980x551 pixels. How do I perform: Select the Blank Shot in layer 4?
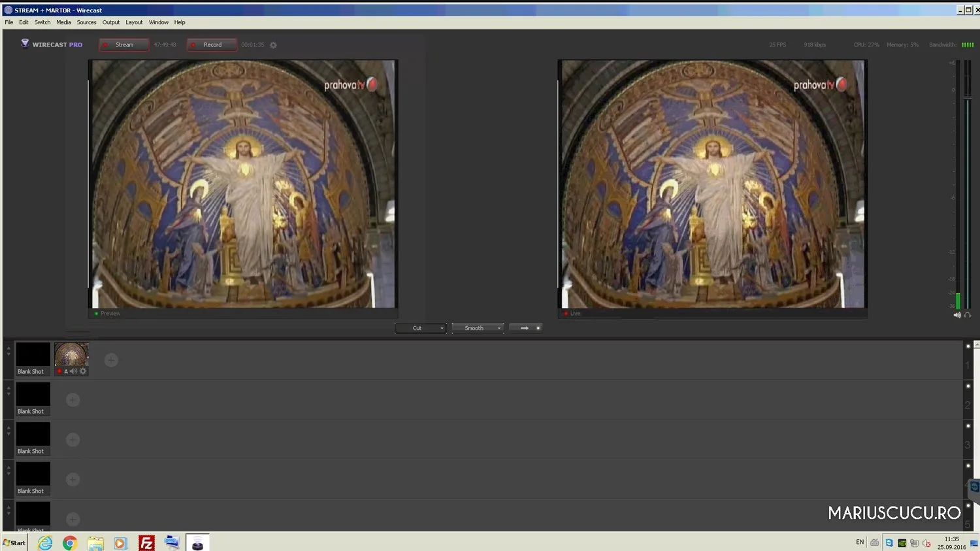click(33, 478)
